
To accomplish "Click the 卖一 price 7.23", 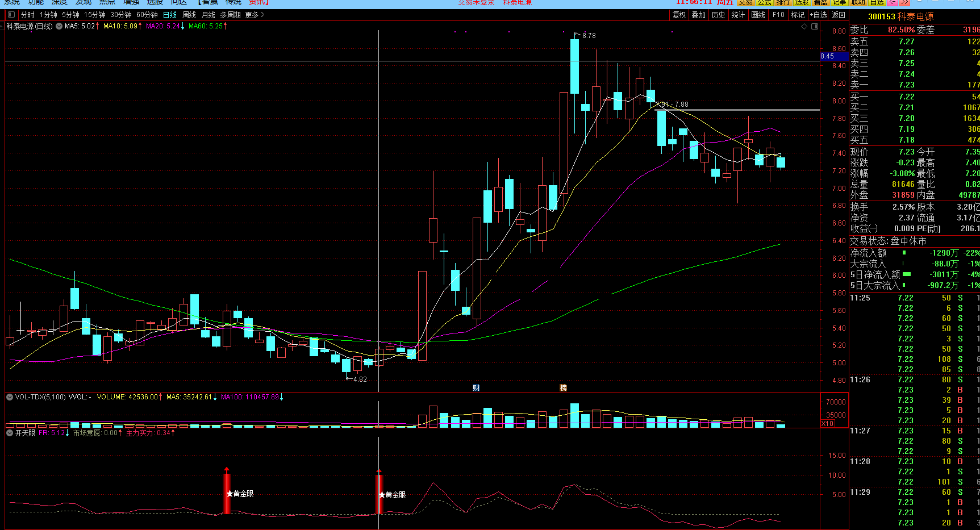I will [907, 85].
